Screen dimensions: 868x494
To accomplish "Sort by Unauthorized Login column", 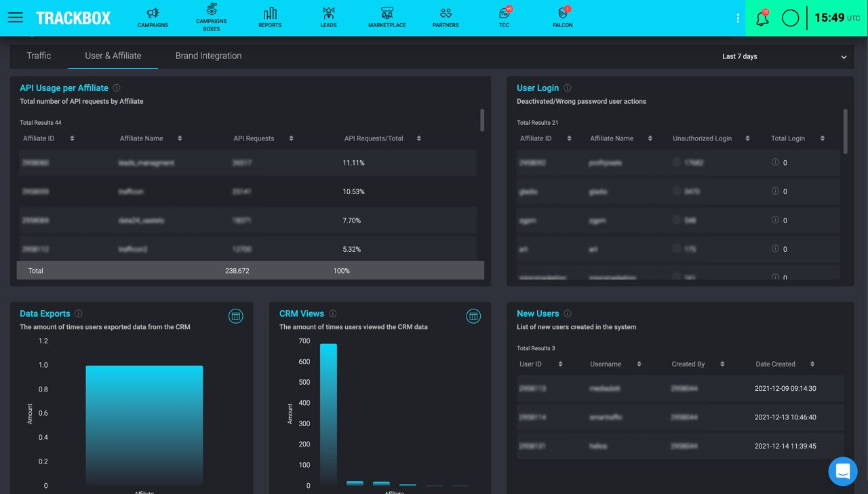I will pos(747,138).
